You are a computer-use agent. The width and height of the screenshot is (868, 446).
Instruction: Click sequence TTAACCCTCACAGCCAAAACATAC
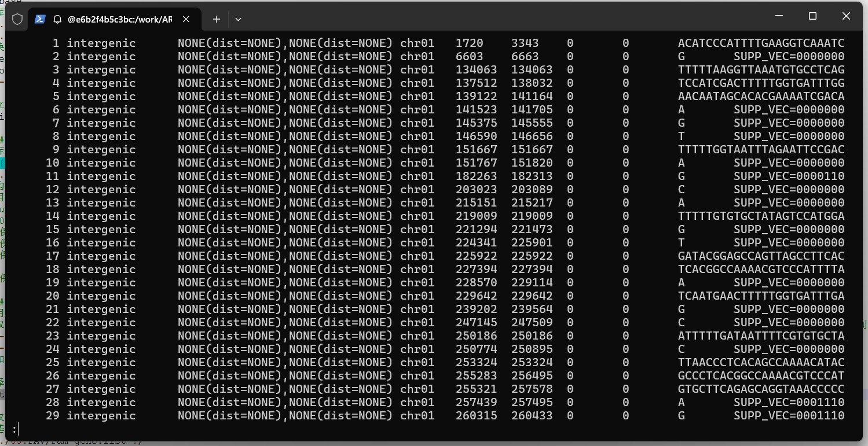click(x=761, y=363)
